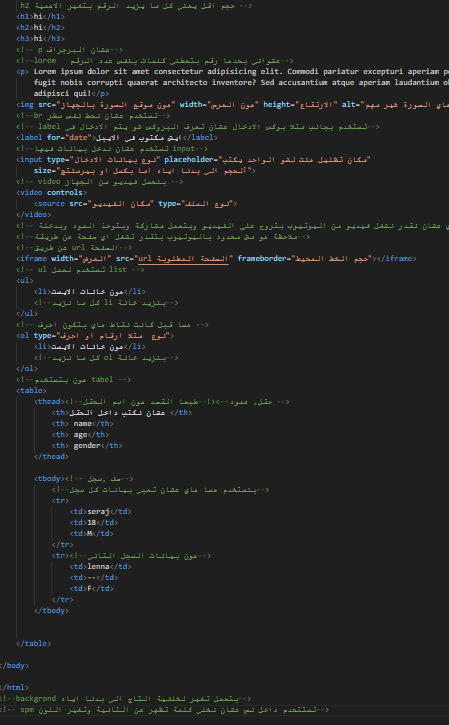Click the td lenna cell line
Image resolution: width=449 pixels, height=725 pixels.
pos(100,566)
